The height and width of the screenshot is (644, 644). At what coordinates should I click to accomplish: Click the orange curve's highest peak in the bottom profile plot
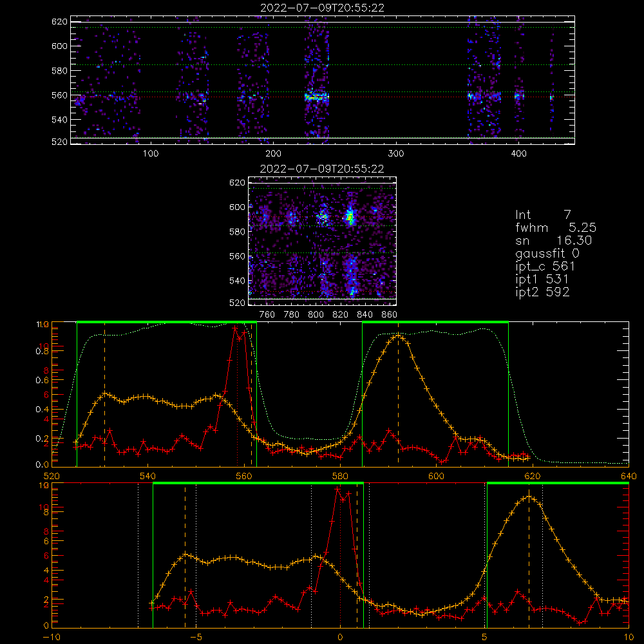tap(529, 497)
